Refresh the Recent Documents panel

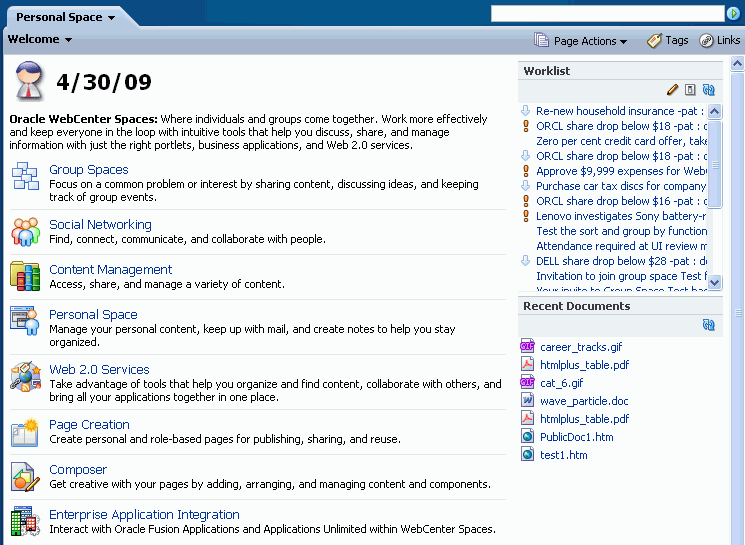(x=708, y=325)
